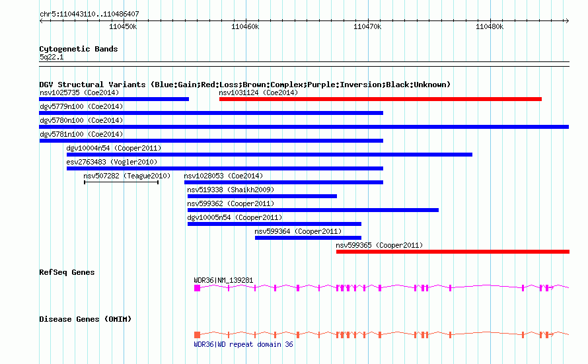Click the 110480k ruler mark
This screenshot has width=588, height=364.
[490, 26]
